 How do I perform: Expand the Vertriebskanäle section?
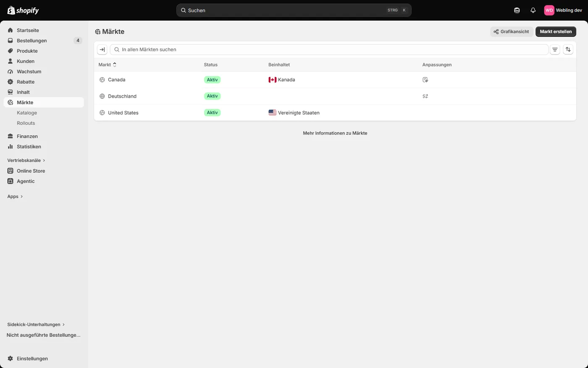tap(26, 160)
